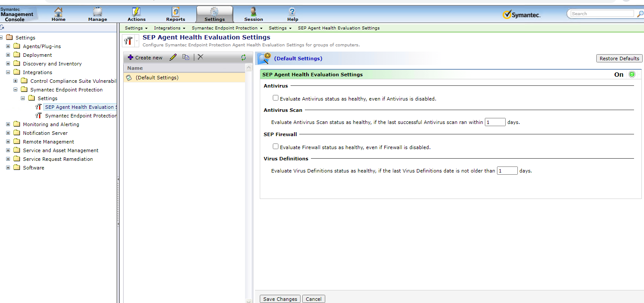Check Evaluate Antivirus status as healthy
This screenshot has width=644, height=303.
point(275,98)
